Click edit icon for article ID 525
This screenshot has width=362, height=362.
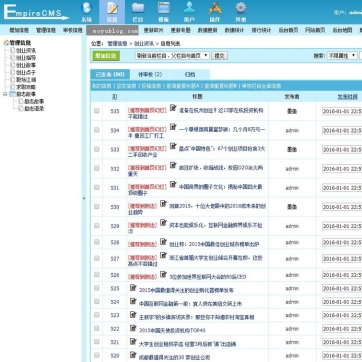133,287
